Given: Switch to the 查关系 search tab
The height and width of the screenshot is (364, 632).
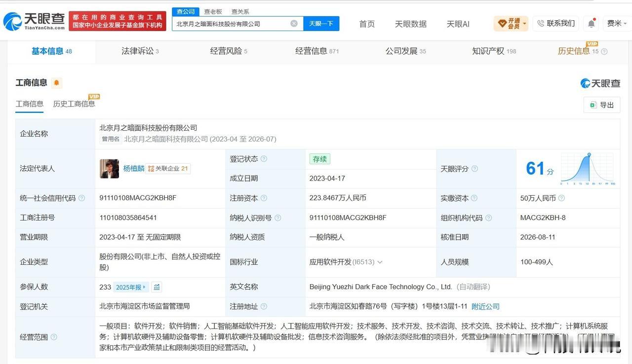Looking at the screenshot, I should [240, 11].
